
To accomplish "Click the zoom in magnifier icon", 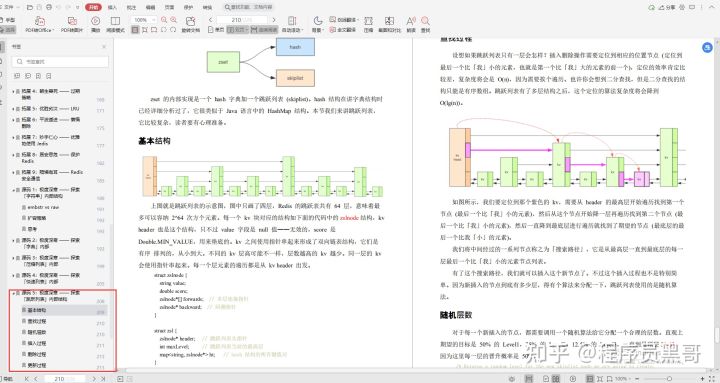I will pyautogui.click(x=174, y=20).
